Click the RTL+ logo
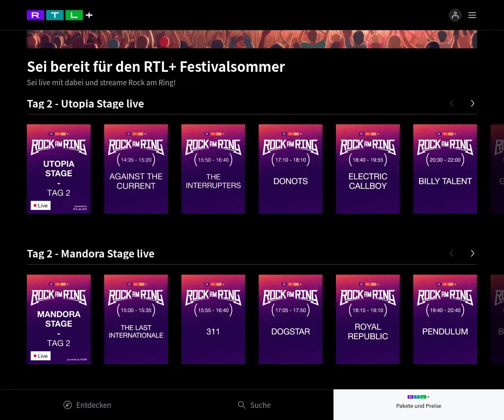 tap(60, 15)
